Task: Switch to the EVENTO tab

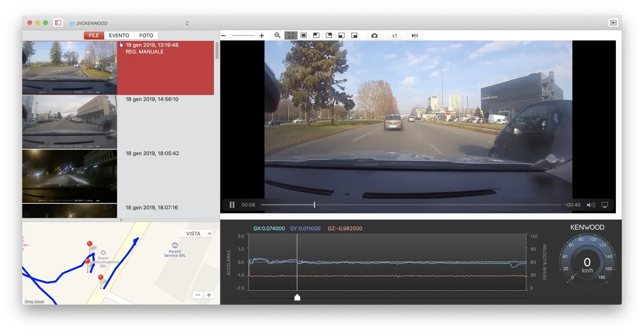Action: coord(119,35)
